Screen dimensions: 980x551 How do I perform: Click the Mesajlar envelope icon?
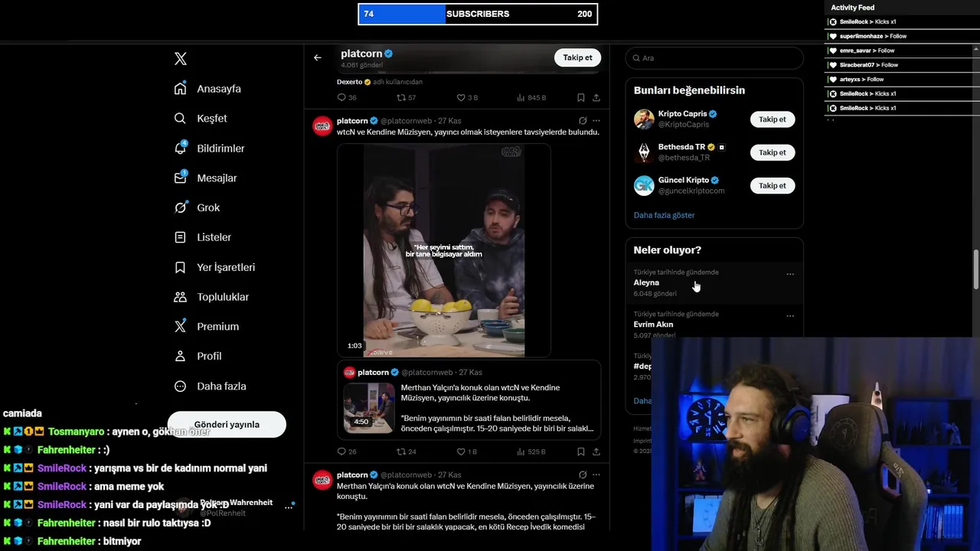pos(180,178)
